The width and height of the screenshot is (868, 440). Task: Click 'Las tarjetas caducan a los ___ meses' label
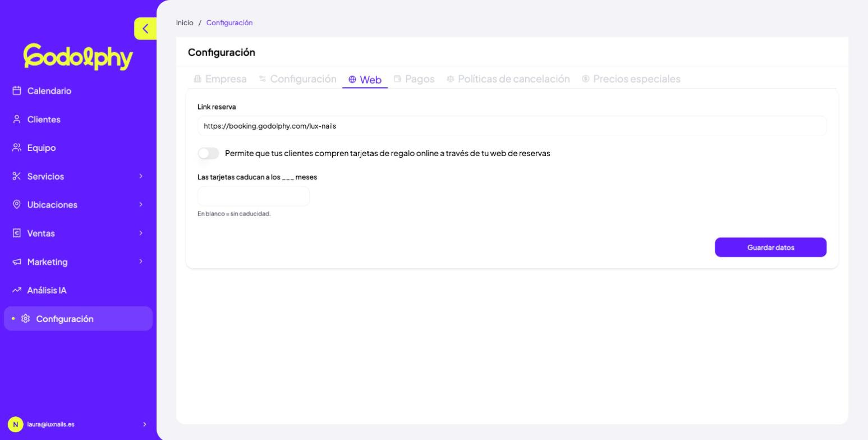click(257, 177)
